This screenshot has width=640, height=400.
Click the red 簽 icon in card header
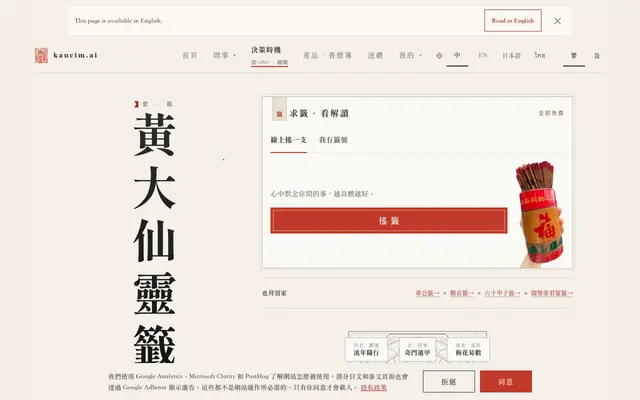(280, 110)
